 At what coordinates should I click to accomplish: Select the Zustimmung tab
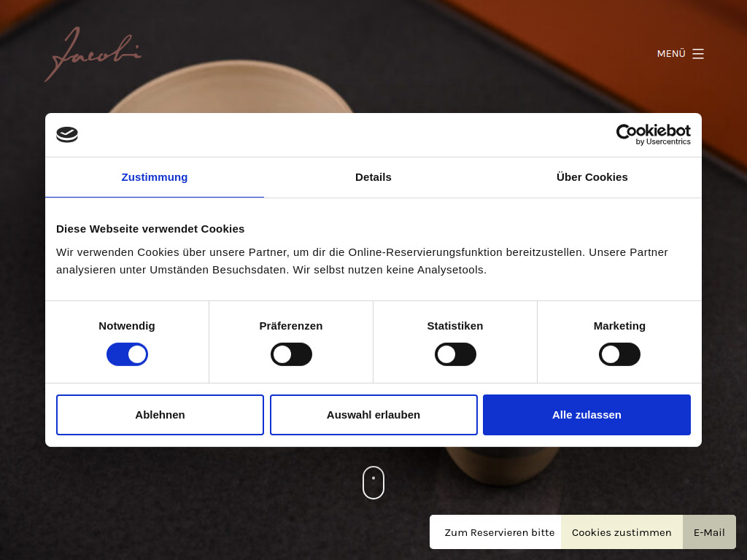(154, 177)
